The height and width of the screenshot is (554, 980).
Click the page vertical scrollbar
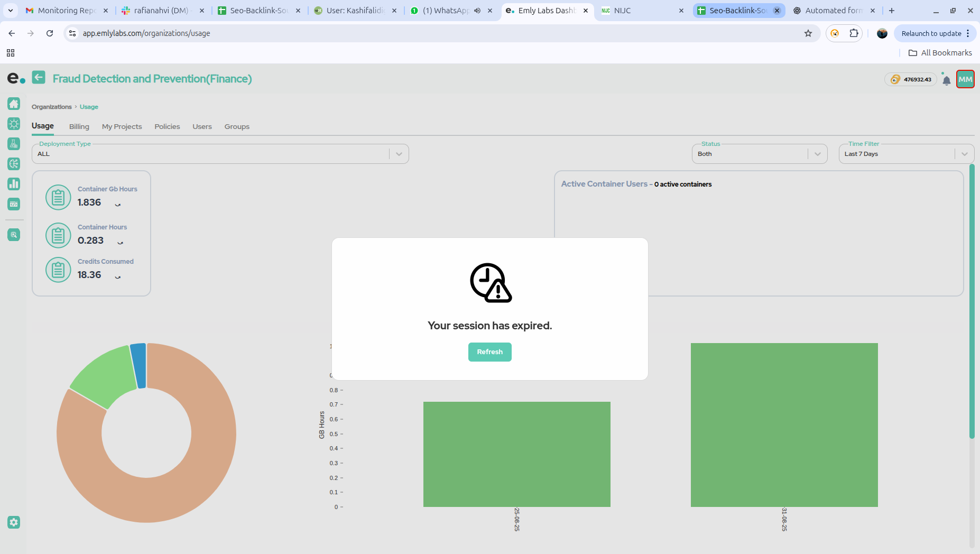[972, 301]
